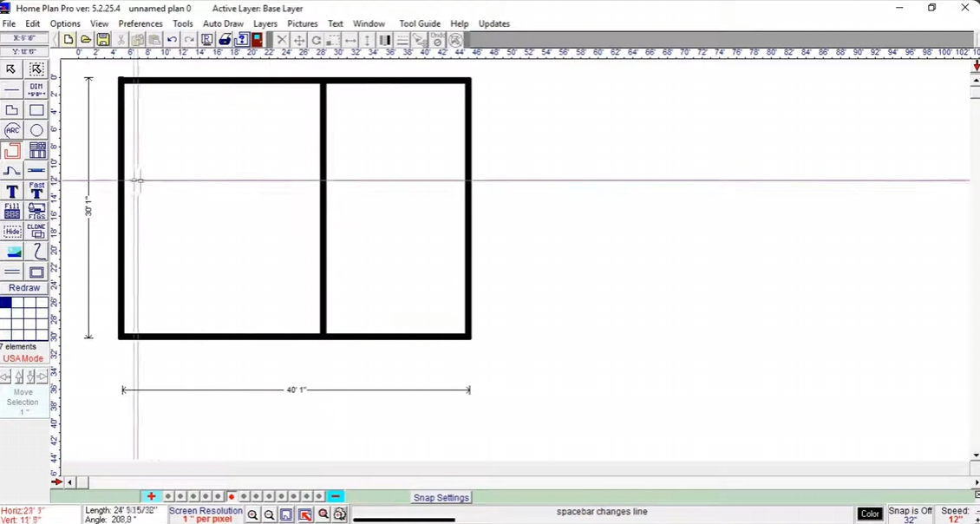The height and width of the screenshot is (524, 980).
Task: Click the save floppy disk icon
Action: tap(103, 39)
